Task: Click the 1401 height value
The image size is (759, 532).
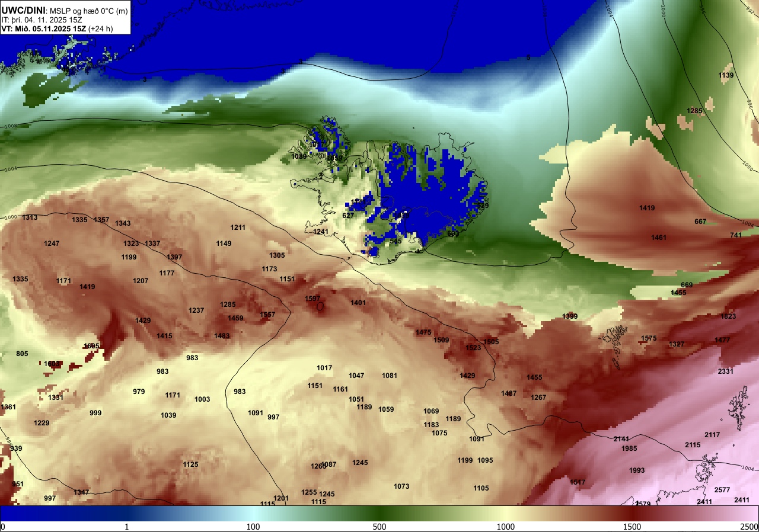Action: 358,303
